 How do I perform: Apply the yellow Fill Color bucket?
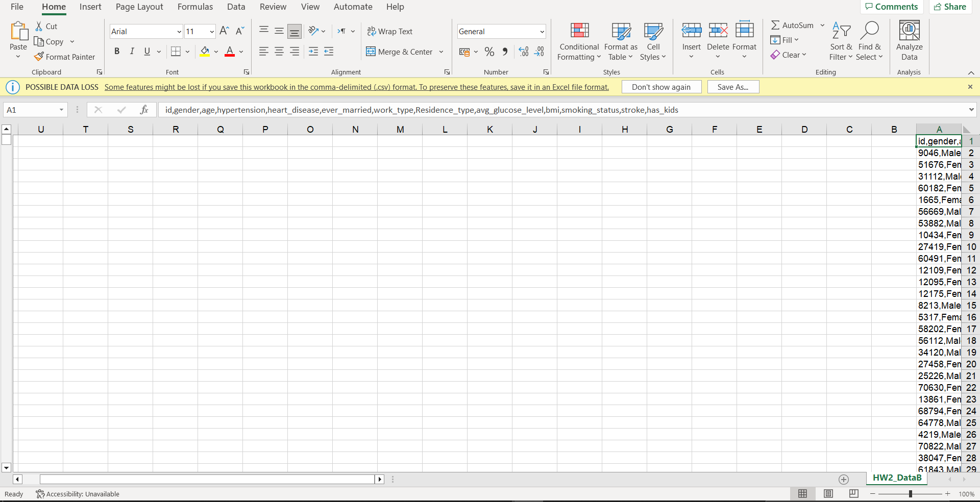coord(205,52)
